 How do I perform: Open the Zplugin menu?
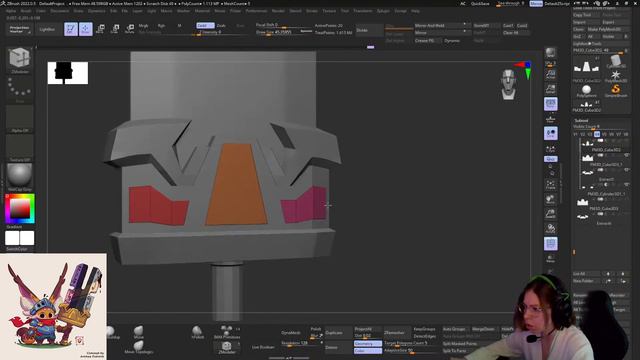tap(383, 11)
